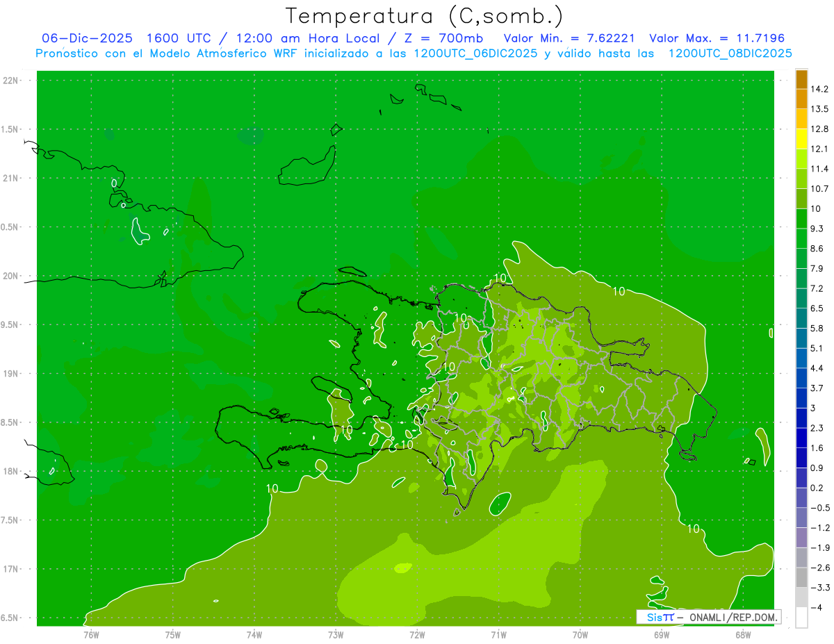Select the 72W longitude axis label
834x644 pixels.
(417, 634)
